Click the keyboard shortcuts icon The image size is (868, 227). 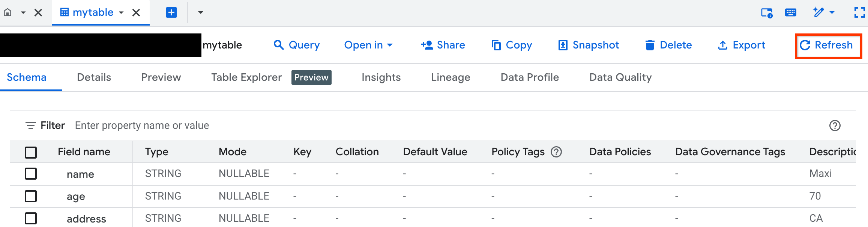coord(790,12)
